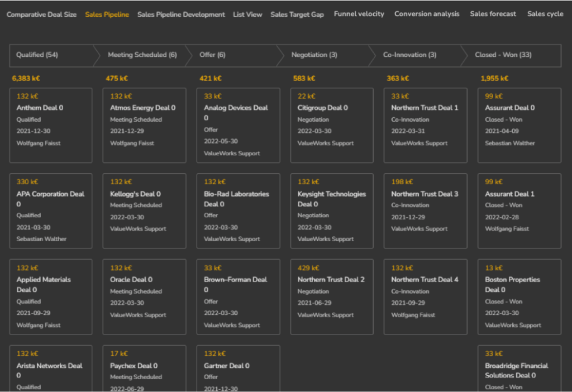Open the Bio-Rad Laboratories Deal 0 card
Viewport: 572px width, 392px height.
tap(238, 211)
